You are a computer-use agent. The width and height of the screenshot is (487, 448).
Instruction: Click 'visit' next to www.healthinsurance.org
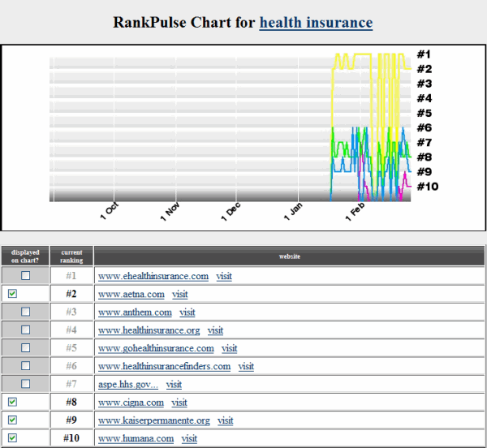pyautogui.click(x=215, y=330)
